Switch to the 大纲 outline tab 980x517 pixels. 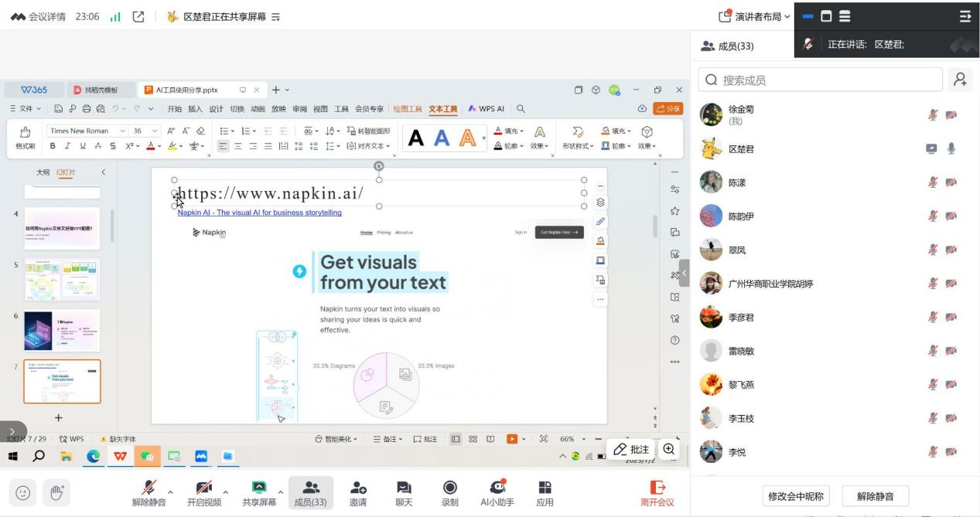[43, 172]
